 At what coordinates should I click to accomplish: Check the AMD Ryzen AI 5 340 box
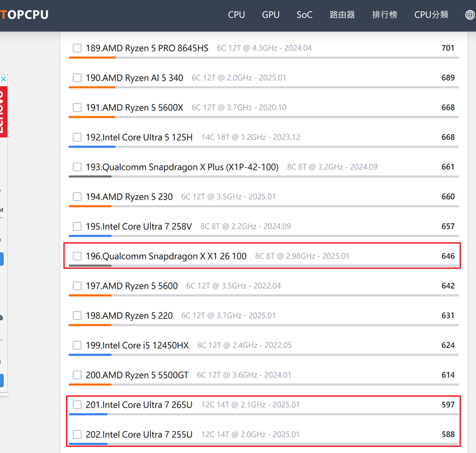coord(77,78)
